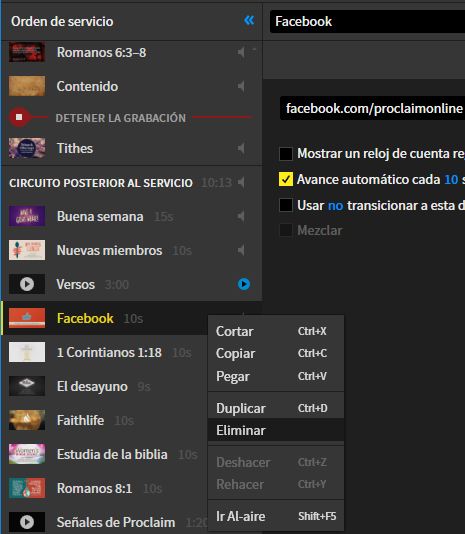Screen dimensions: 465x534
Task: Select Tithes slide thumbnail
Action: [27, 148]
